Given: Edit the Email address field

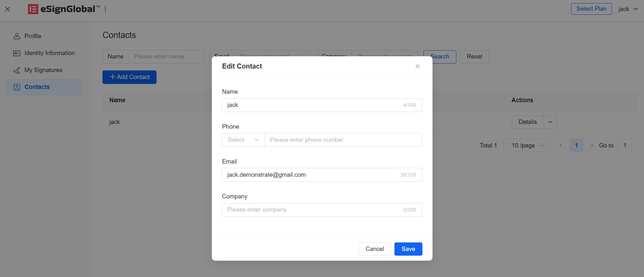Looking at the screenshot, I should pyautogui.click(x=322, y=175).
